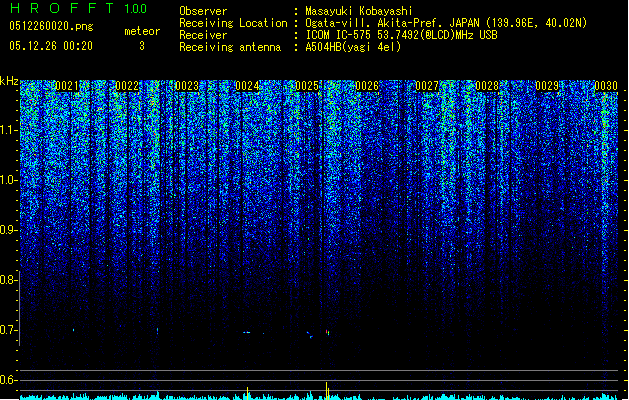Click the 0.6 frequency axis label
Image resolution: width=629 pixels, height=400 pixels.
click(x=9, y=380)
